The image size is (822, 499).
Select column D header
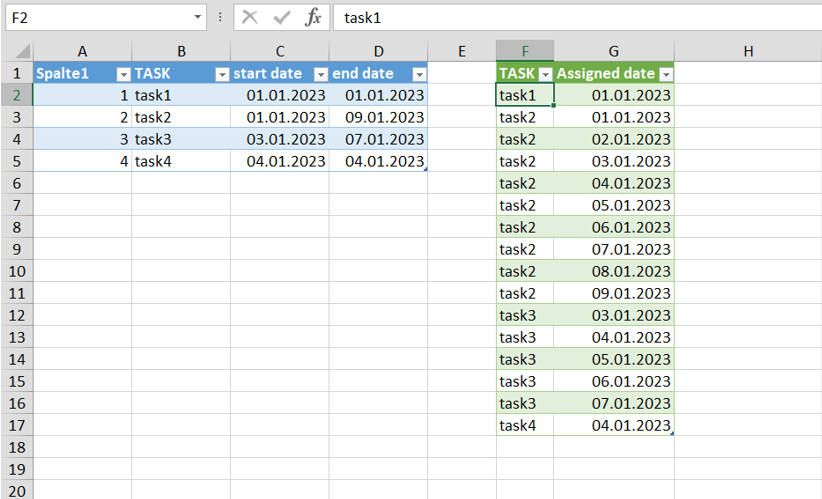378,51
